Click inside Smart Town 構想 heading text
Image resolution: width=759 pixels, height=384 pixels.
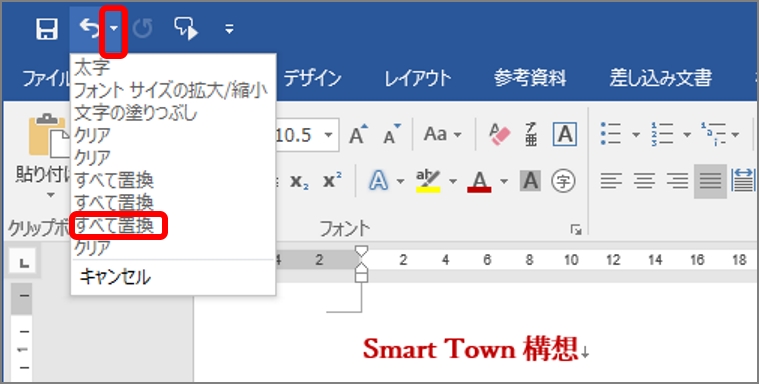pyautogui.click(x=471, y=349)
